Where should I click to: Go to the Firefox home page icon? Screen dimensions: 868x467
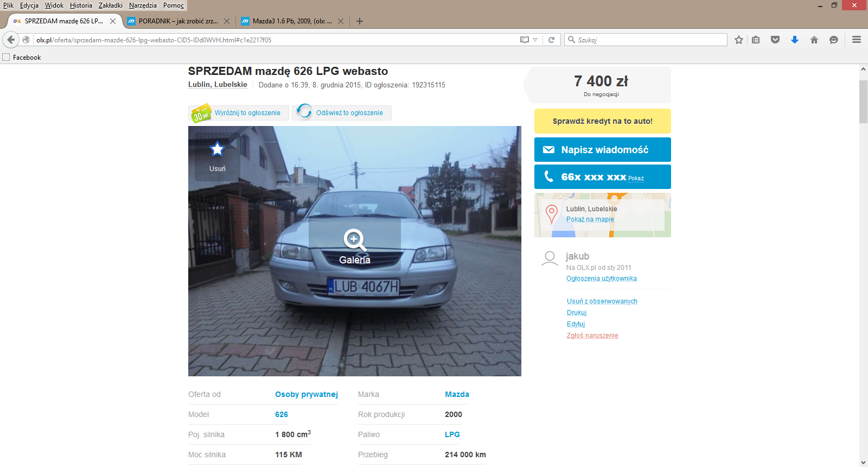tap(814, 40)
